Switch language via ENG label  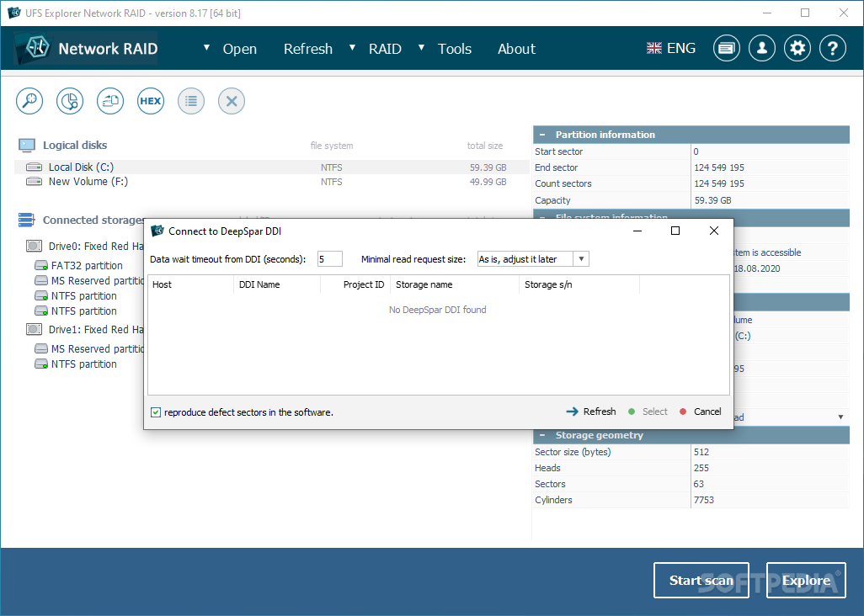pyautogui.click(x=681, y=49)
